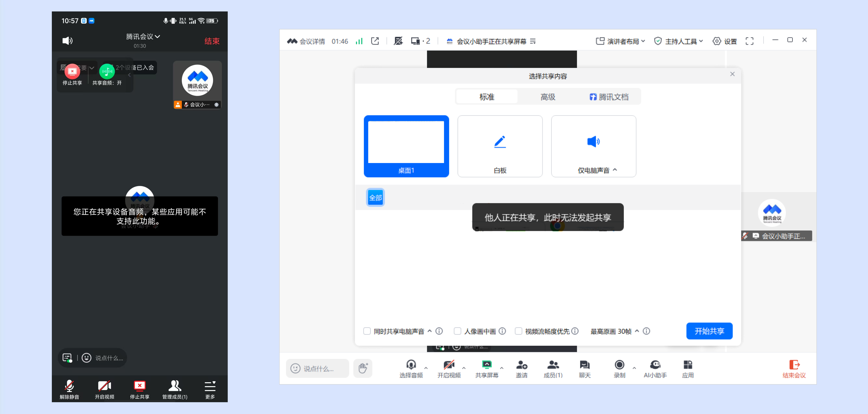This screenshot has width=868, height=414.
Task: Open the 会议小助手 participant thumbnail on the phone
Action: pyautogui.click(x=197, y=85)
